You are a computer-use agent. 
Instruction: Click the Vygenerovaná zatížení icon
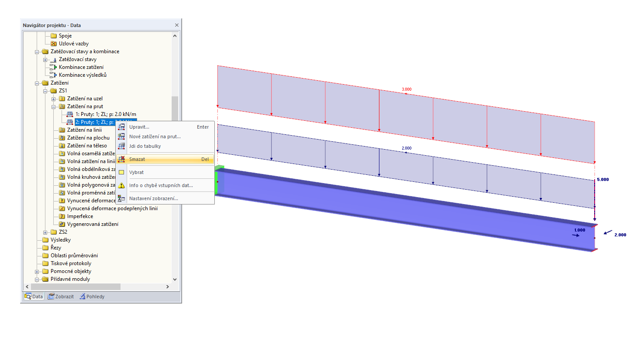click(x=62, y=224)
